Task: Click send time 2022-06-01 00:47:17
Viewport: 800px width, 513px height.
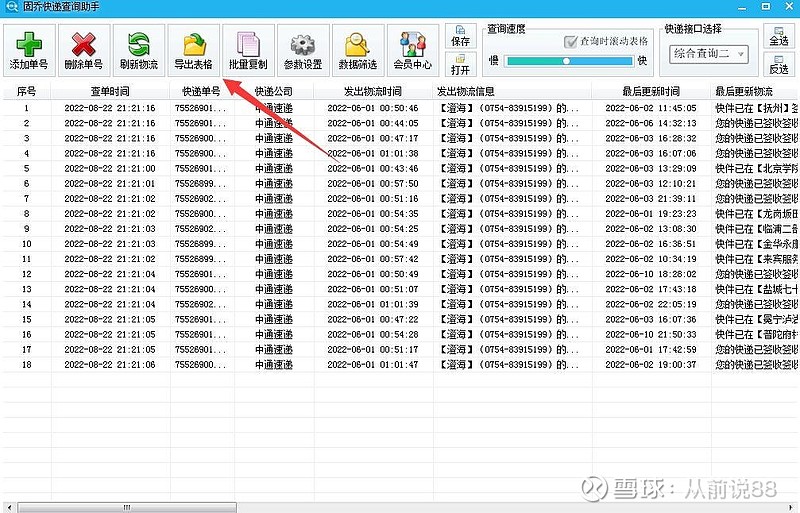Action: (372, 138)
